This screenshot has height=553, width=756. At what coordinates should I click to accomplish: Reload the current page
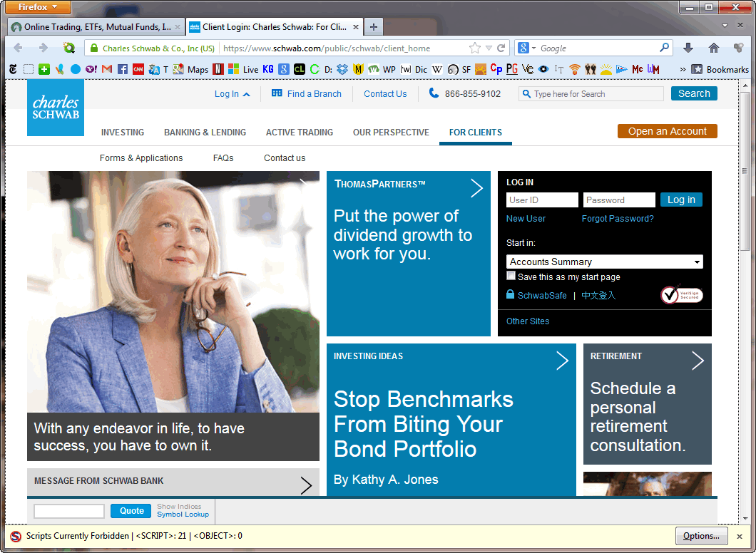(x=501, y=48)
